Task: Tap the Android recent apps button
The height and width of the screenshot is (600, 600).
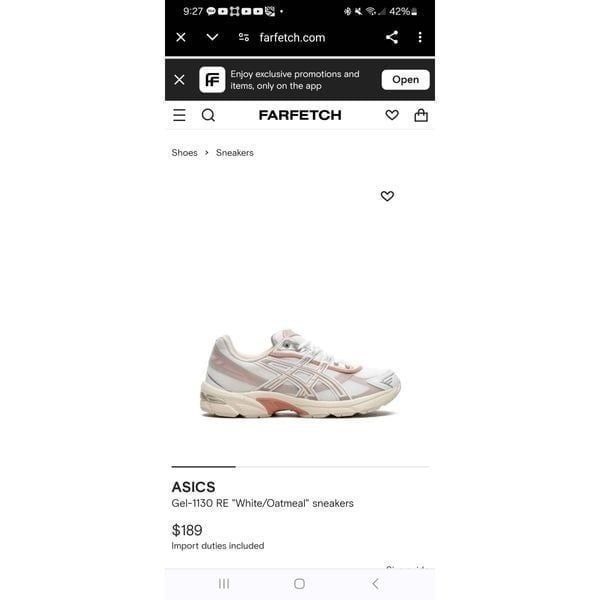Action: tap(224, 584)
